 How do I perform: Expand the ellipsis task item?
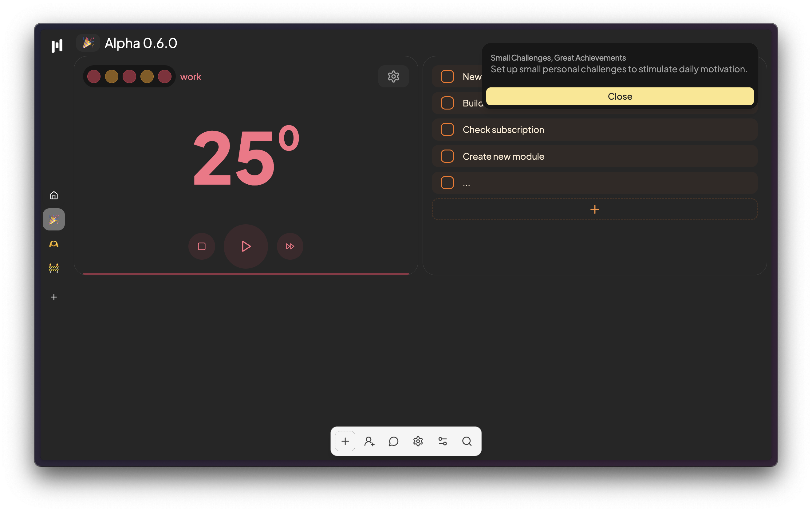pyautogui.click(x=466, y=182)
